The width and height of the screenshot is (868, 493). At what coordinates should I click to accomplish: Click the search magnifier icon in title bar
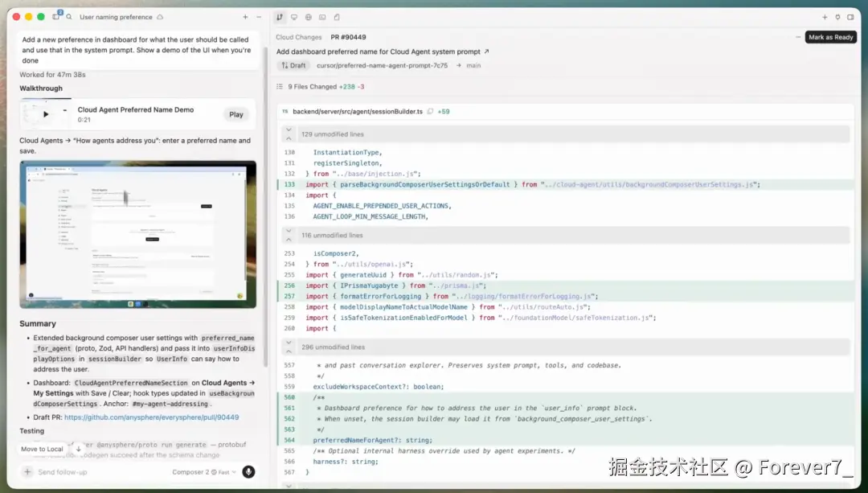[x=69, y=17]
